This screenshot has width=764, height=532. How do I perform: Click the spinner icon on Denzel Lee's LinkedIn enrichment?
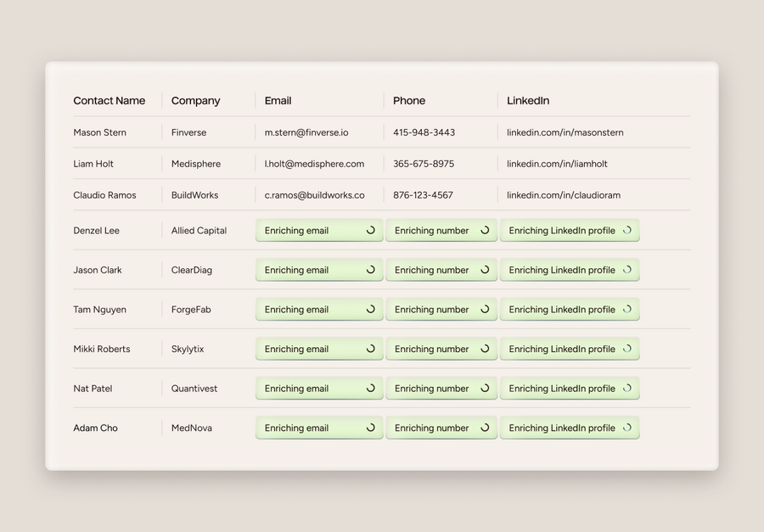click(627, 230)
